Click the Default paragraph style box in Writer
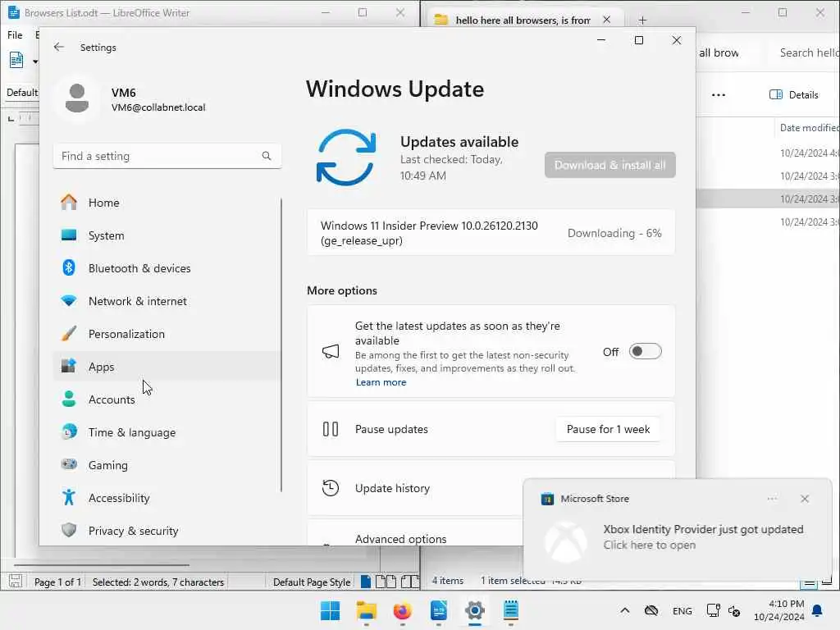840x630 pixels. pyautogui.click(x=22, y=92)
